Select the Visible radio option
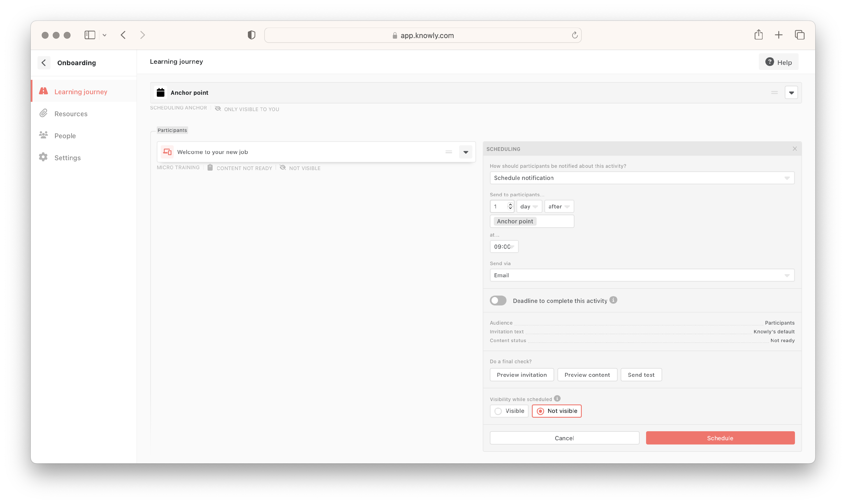The image size is (846, 504). click(x=509, y=411)
